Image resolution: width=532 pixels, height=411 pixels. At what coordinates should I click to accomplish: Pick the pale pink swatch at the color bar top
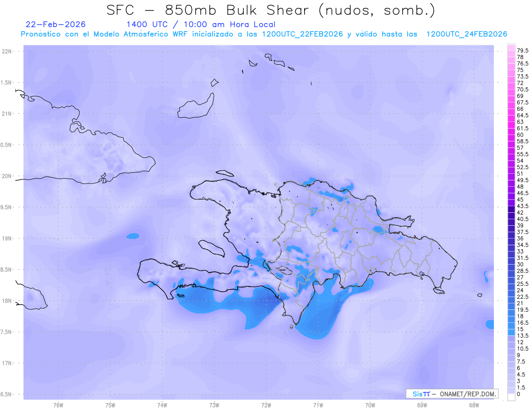click(511, 47)
